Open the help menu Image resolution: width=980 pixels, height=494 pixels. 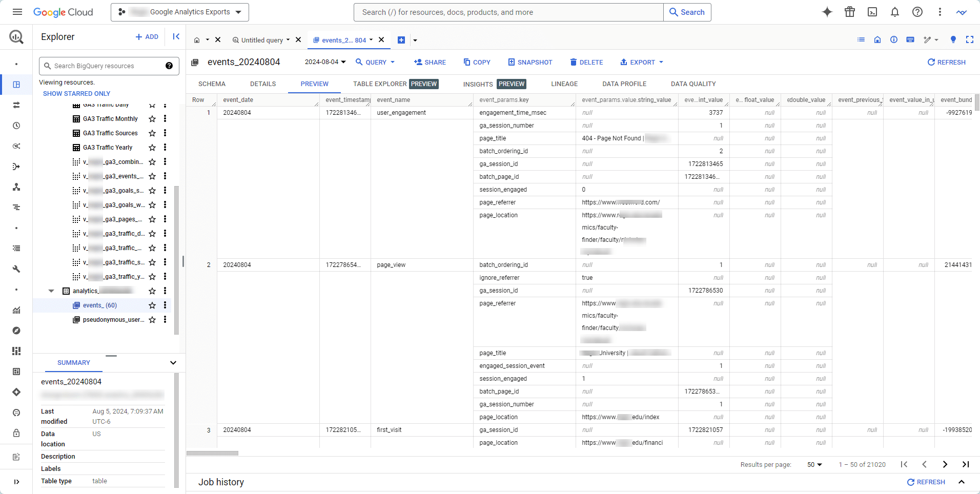[917, 12]
